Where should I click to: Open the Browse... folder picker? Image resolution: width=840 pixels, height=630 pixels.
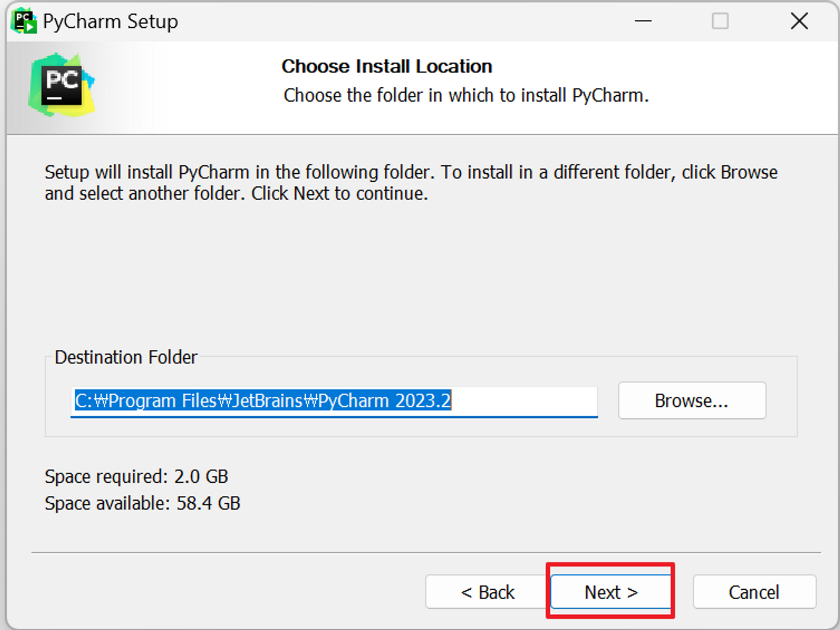click(691, 400)
